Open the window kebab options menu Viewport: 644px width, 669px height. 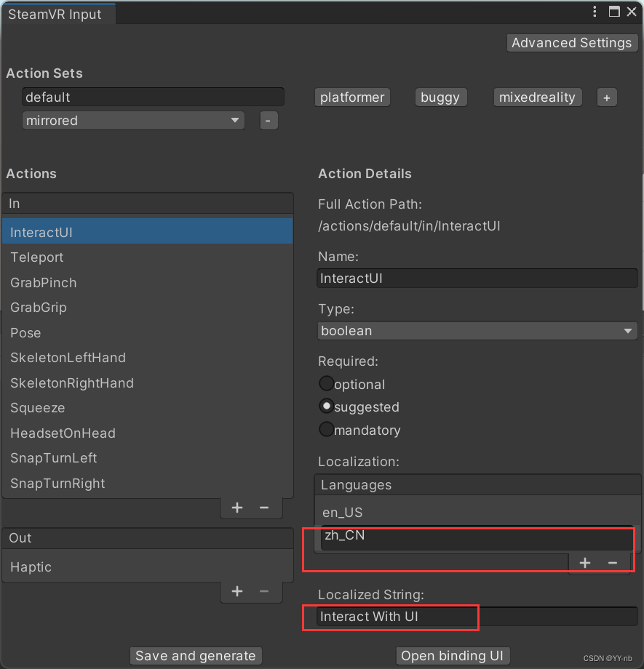click(595, 12)
